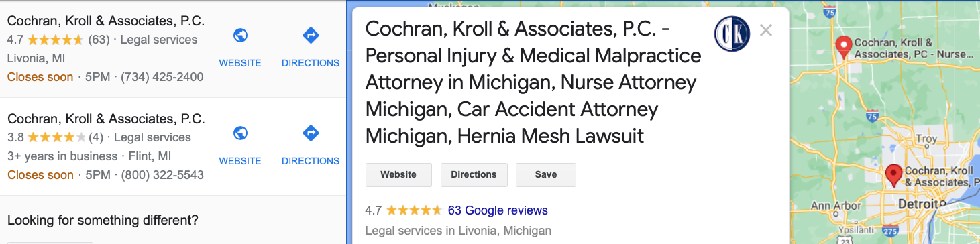The image size is (980, 244).
Task: Click directions arrow icon for Livonia listing
Action: (x=311, y=36)
